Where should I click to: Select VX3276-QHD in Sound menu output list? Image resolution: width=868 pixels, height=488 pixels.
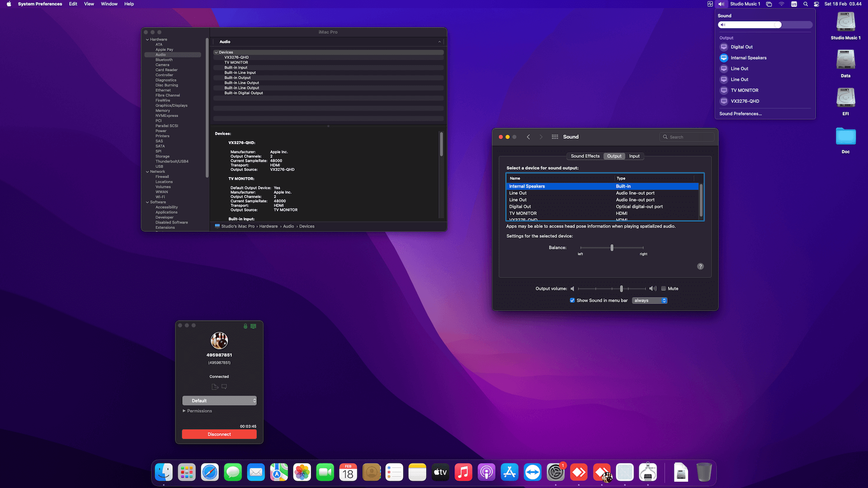click(x=765, y=101)
